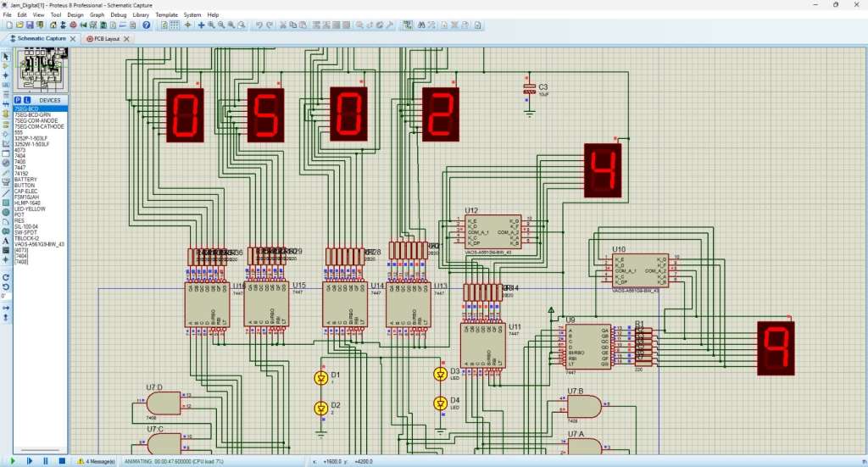Click the Zoom Out magnifier icon
868x467 pixels.
point(221,25)
